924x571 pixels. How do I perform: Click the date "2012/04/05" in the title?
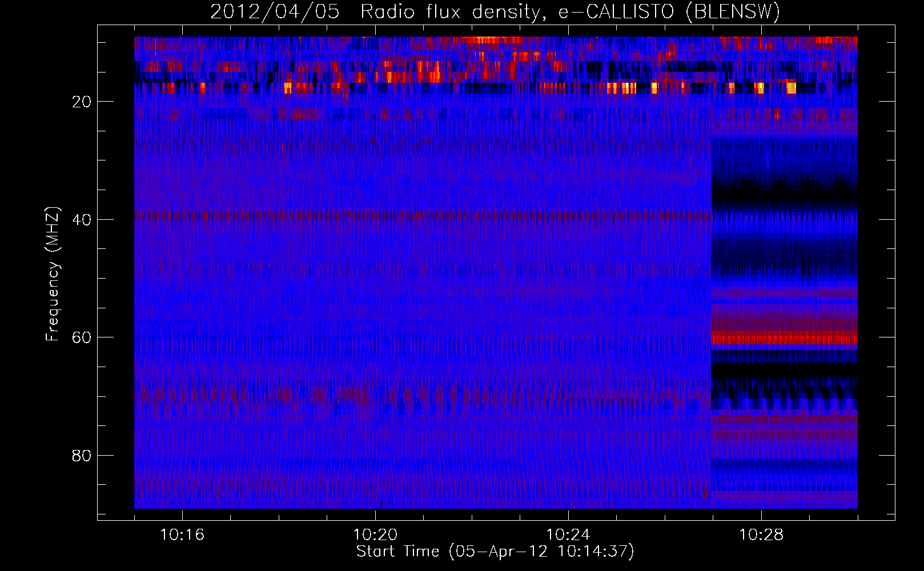pyautogui.click(x=275, y=11)
